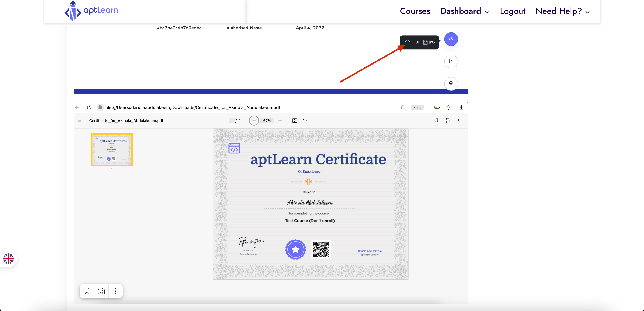Click the file icon beside the URL
The height and width of the screenshot is (311, 644).
[100, 107]
